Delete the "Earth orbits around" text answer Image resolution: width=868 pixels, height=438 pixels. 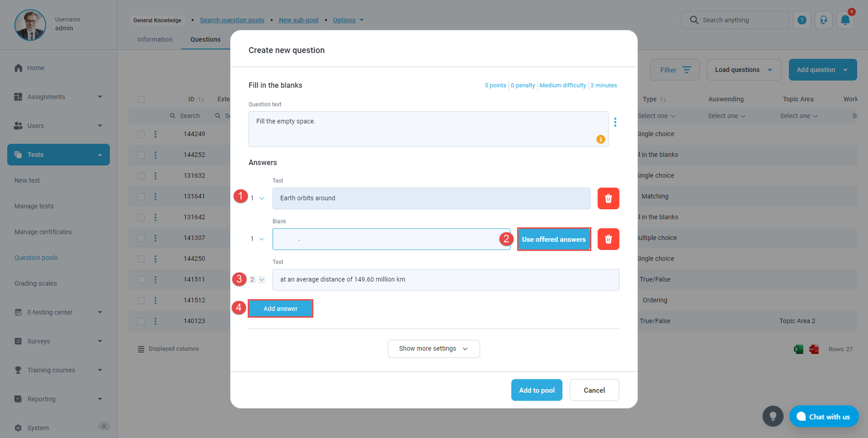(x=608, y=198)
